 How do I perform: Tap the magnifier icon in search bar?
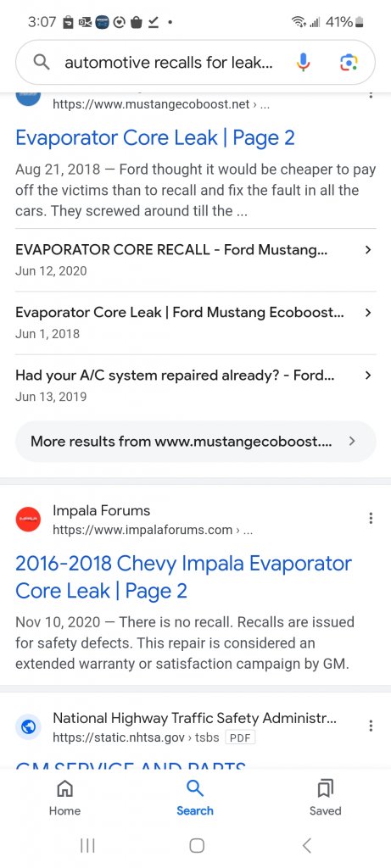pyautogui.click(x=42, y=63)
